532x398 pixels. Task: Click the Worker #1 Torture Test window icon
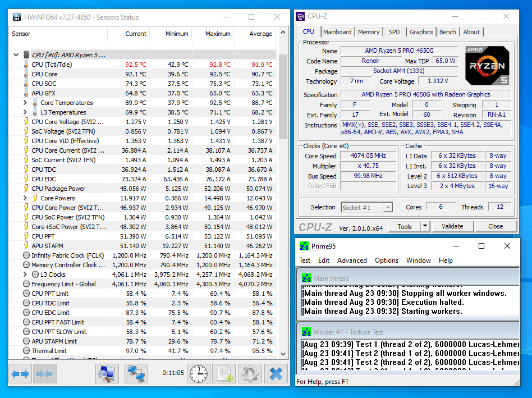pos(306,332)
